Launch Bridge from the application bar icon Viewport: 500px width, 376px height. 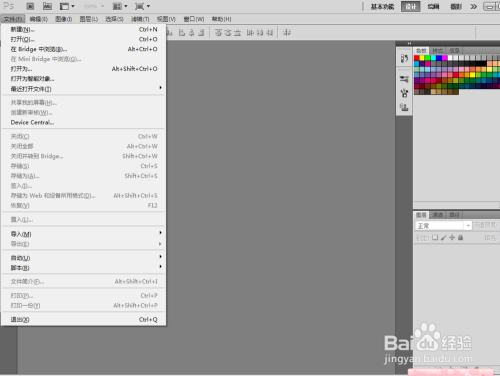30,6
